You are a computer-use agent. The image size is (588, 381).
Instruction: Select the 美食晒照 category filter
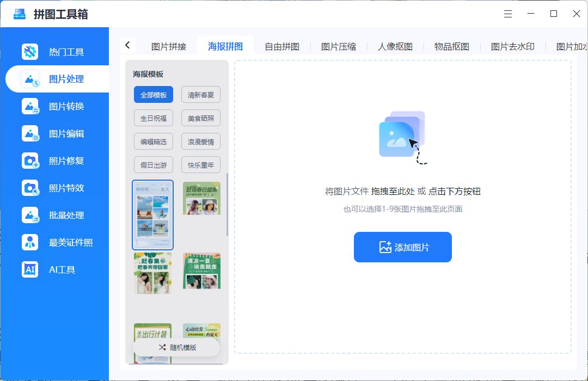coord(200,118)
